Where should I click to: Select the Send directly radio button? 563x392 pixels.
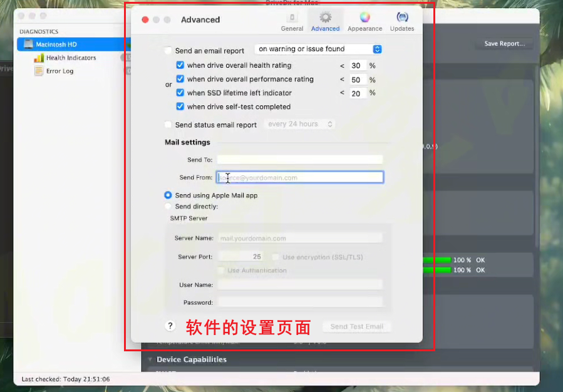pos(168,206)
